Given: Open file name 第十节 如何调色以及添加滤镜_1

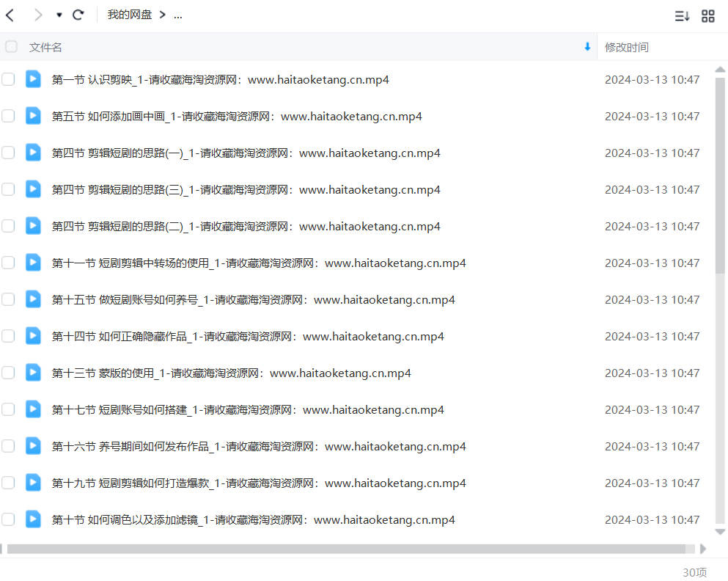Looking at the screenshot, I should (254, 520).
